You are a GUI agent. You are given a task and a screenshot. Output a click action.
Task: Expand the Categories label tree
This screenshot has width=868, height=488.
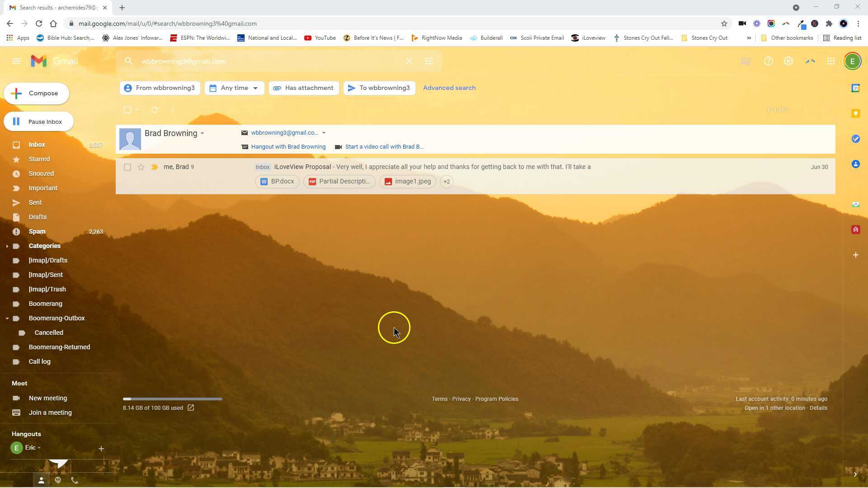(7, 246)
